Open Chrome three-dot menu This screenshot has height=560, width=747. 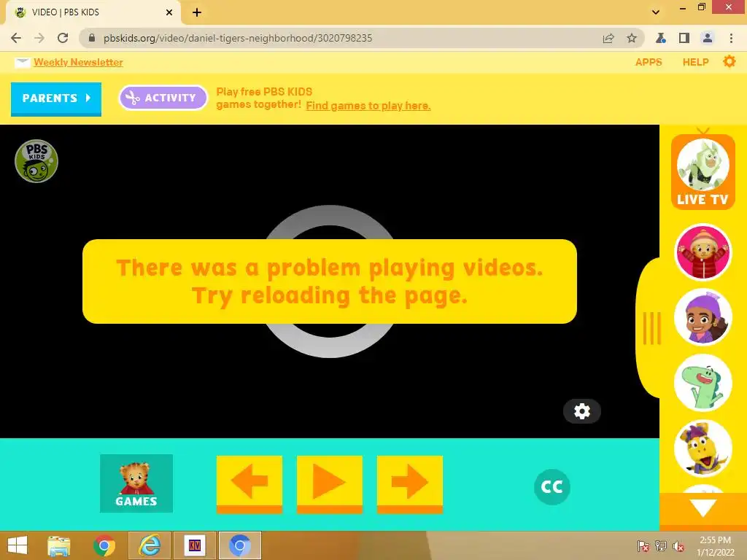point(731,38)
